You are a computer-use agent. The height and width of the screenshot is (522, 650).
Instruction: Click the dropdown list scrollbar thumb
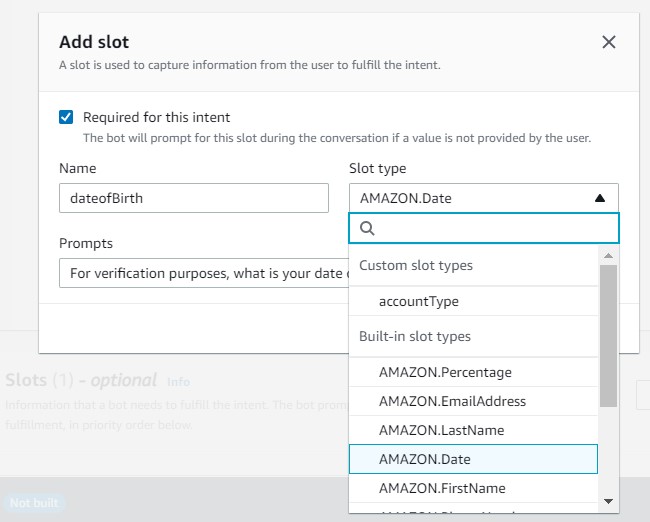[608, 336]
